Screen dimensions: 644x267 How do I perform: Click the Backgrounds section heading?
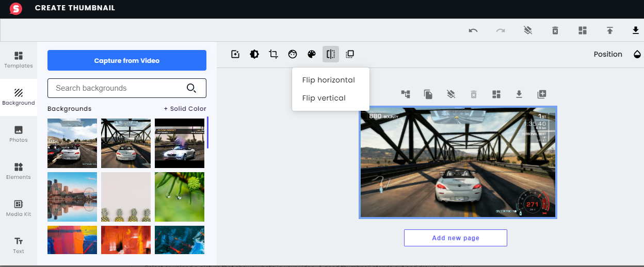[x=69, y=109]
